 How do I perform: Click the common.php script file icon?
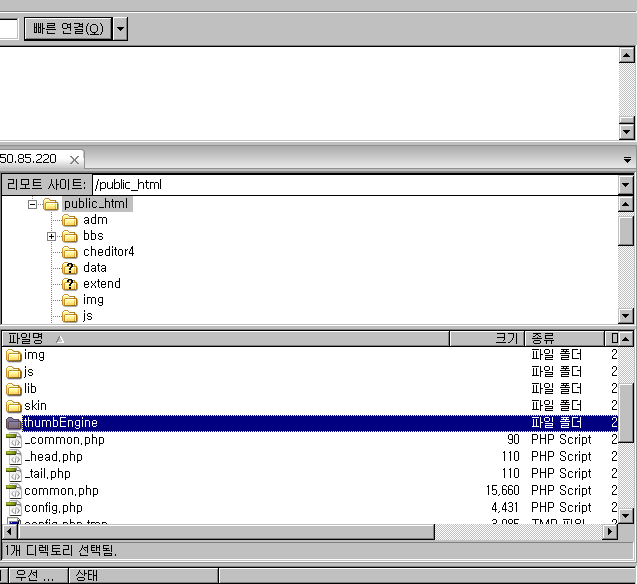pos(14,491)
